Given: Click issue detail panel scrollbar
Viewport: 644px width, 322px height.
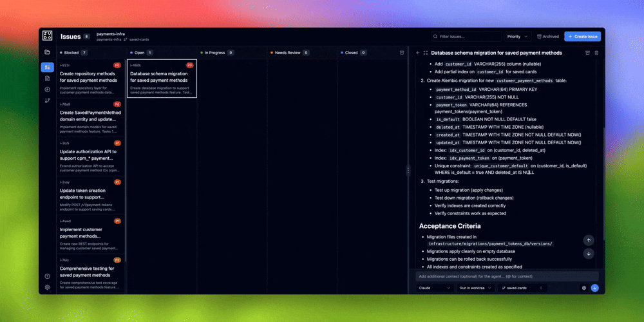Looking at the screenshot, I should point(603,183).
